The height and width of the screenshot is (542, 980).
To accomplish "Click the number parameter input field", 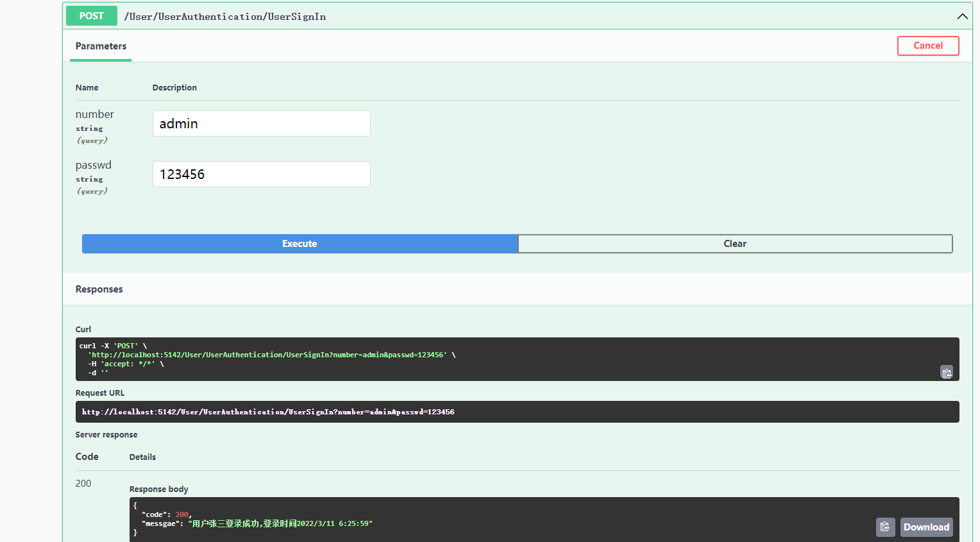I will (261, 123).
